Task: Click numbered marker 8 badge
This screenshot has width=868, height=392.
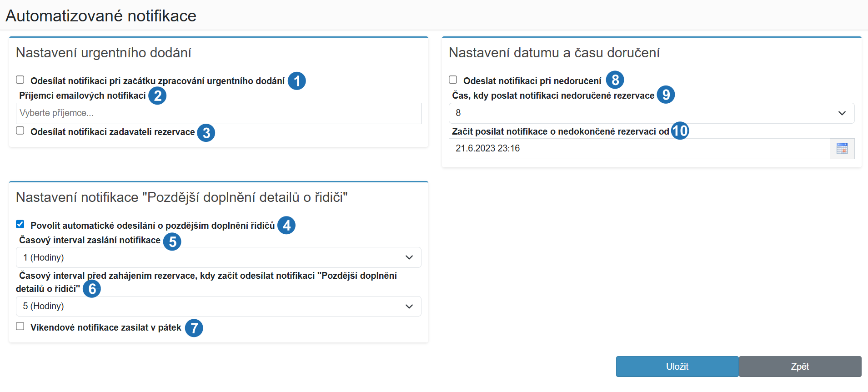Action: tap(615, 80)
